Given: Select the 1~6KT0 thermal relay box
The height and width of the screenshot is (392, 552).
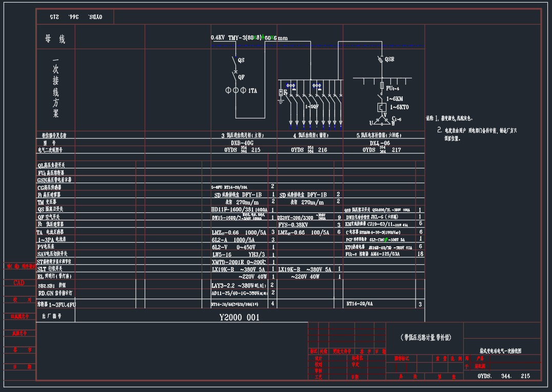Looking at the screenshot, I should pyautogui.click(x=382, y=107).
